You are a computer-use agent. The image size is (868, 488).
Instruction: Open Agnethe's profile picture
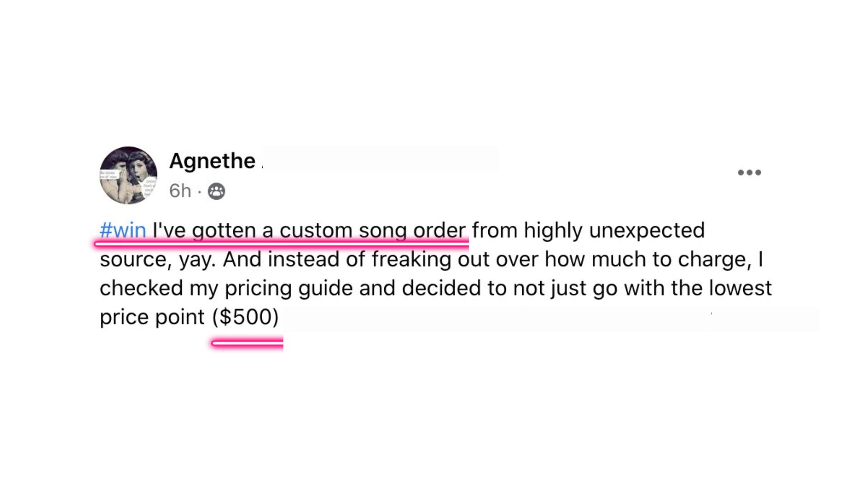(x=128, y=175)
